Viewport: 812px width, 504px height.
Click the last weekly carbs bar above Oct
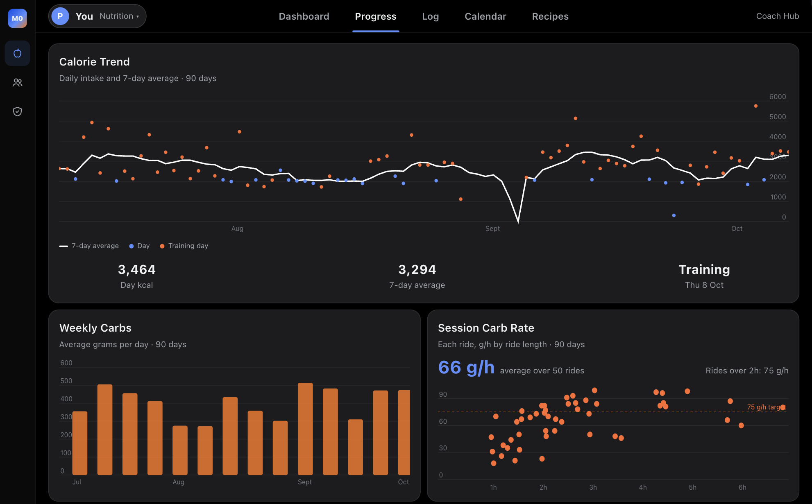pyautogui.click(x=404, y=432)
